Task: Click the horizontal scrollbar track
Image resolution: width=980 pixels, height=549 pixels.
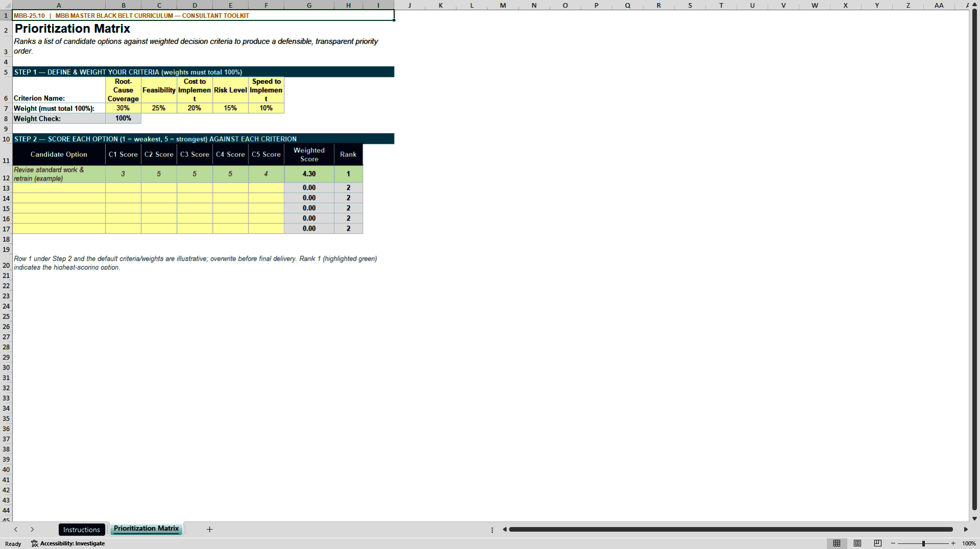Action: pyautogui.click(x=731, y=530)
